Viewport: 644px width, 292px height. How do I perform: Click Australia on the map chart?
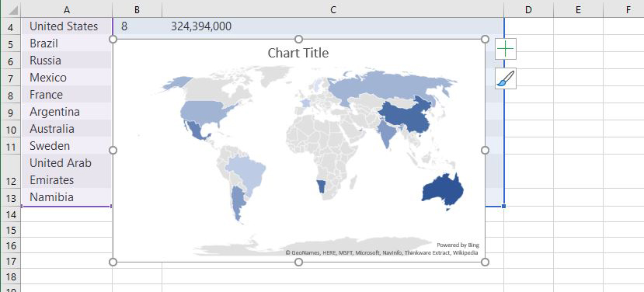coord(443,190)
